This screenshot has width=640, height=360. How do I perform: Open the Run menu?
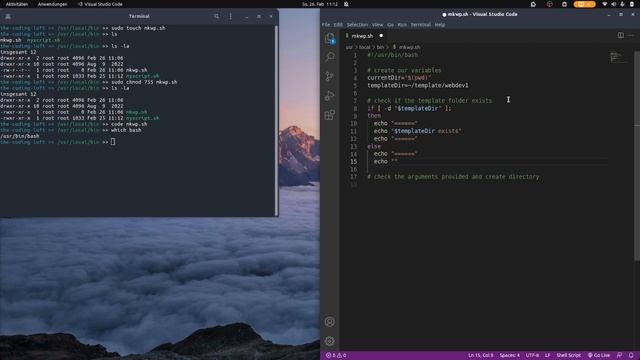pyautogui.click(x=402, y=24)
